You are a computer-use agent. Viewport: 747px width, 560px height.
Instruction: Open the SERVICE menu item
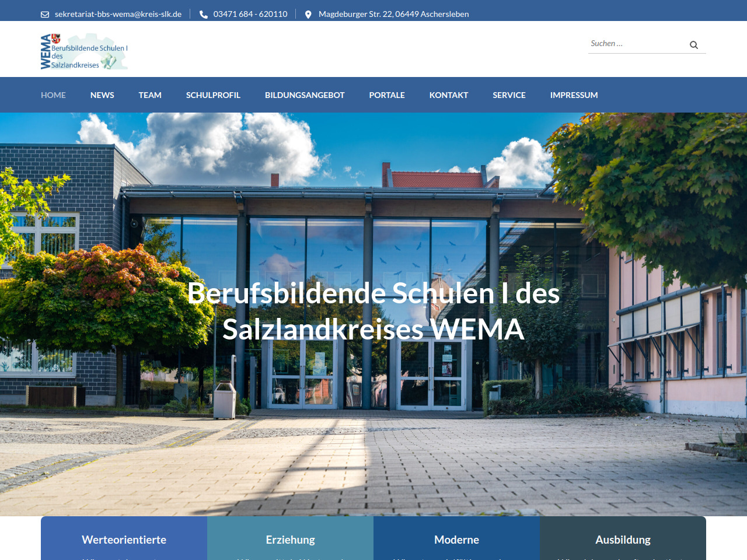[x=509, y=95]
